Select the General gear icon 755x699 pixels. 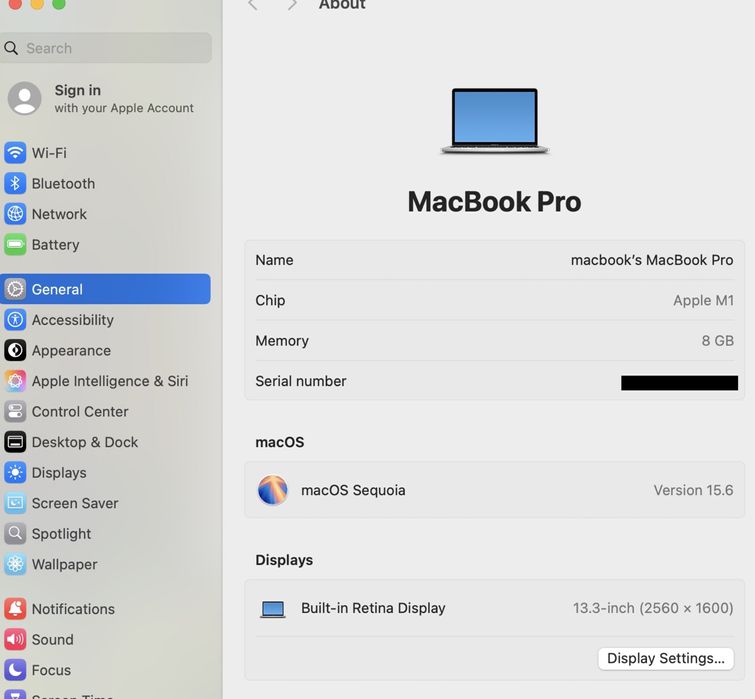(x=15, y=289)
